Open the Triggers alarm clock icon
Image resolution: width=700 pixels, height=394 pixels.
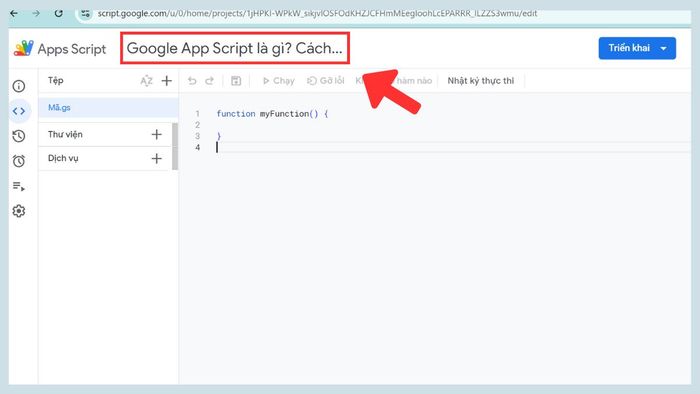[19, 161]
